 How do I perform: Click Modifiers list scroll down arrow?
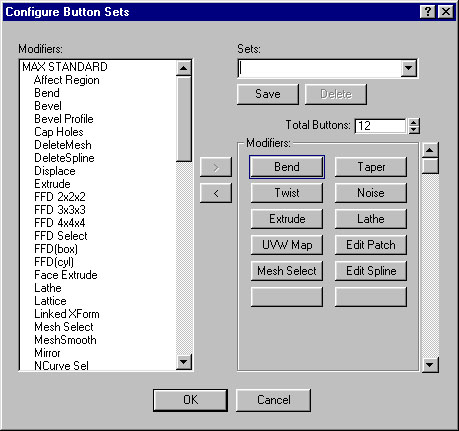click(184, 362)
